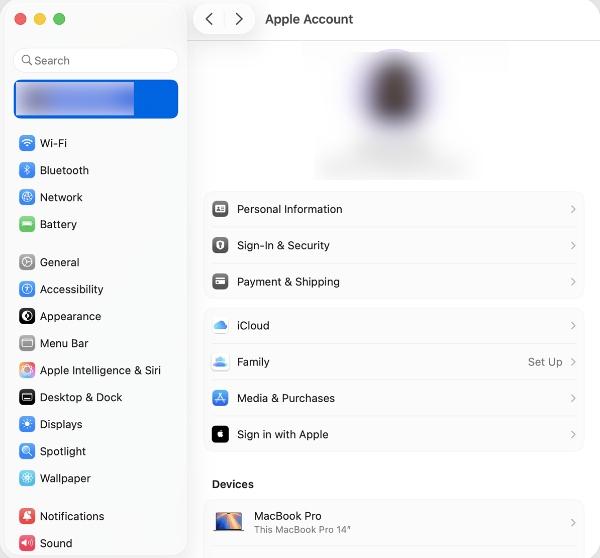Screen dimensions: 600x558
Task: Click the Search input field
Action: (x=96, y=60)
